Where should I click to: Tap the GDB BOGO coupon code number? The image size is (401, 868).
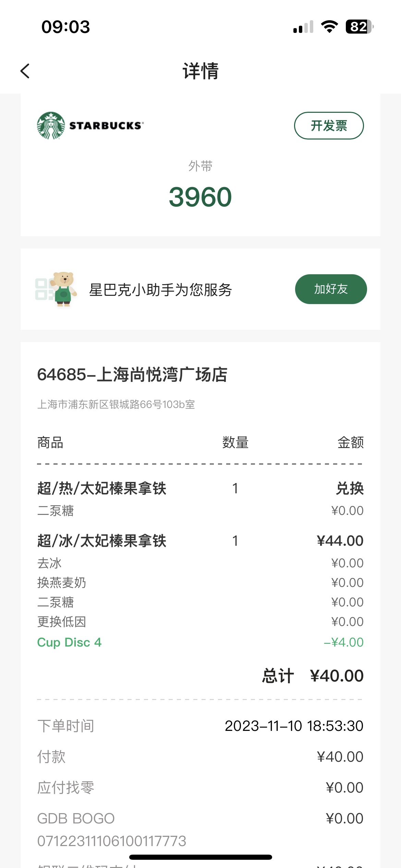(112, 841)
